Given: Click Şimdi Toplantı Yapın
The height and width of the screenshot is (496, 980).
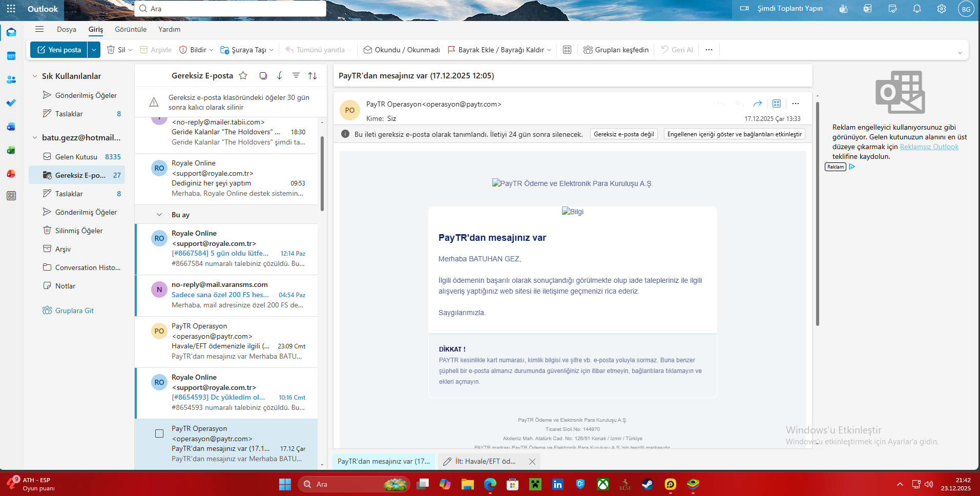Looking at the screenshot, I should point(782,8).
